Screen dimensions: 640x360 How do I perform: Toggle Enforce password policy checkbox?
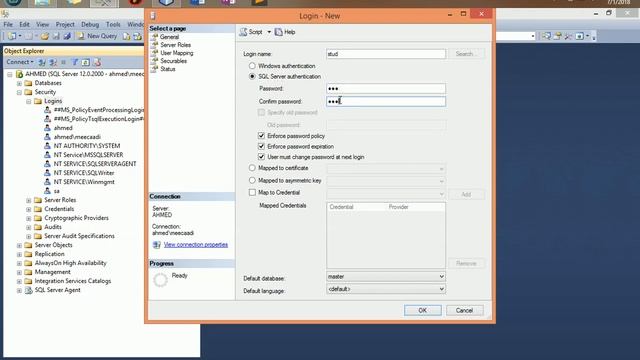tap(261, 136)
